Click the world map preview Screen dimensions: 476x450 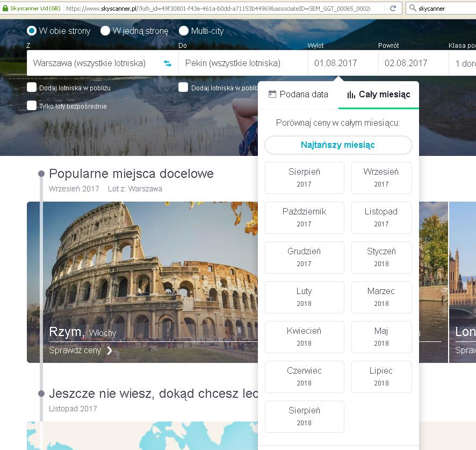tap(142, 435)
